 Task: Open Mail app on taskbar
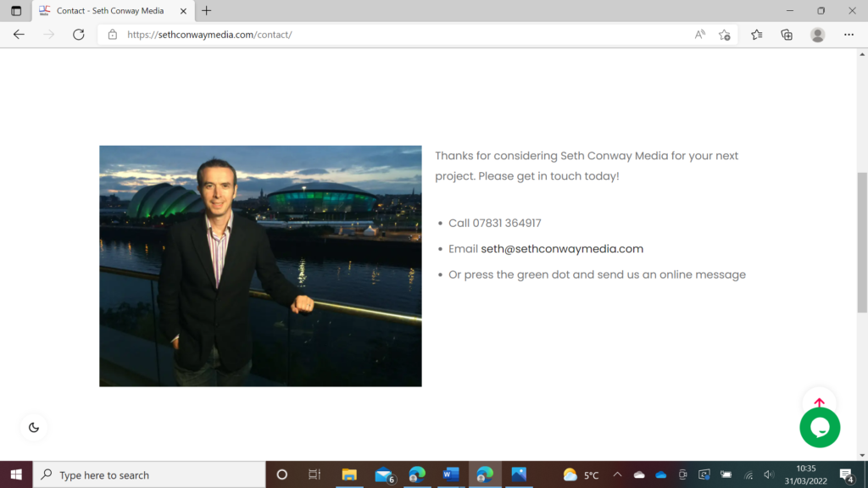(384, 474)
